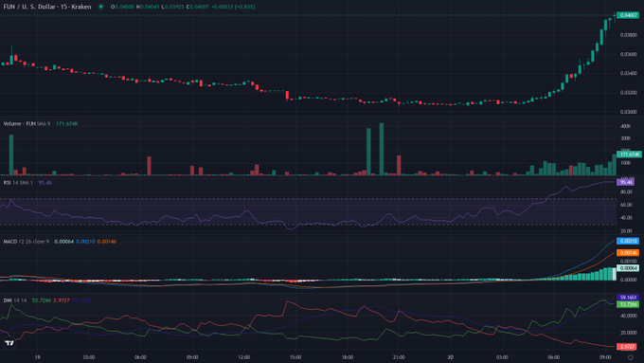Click the 0.03800 price axis label

pyautogui.click(x=629, y=35)
